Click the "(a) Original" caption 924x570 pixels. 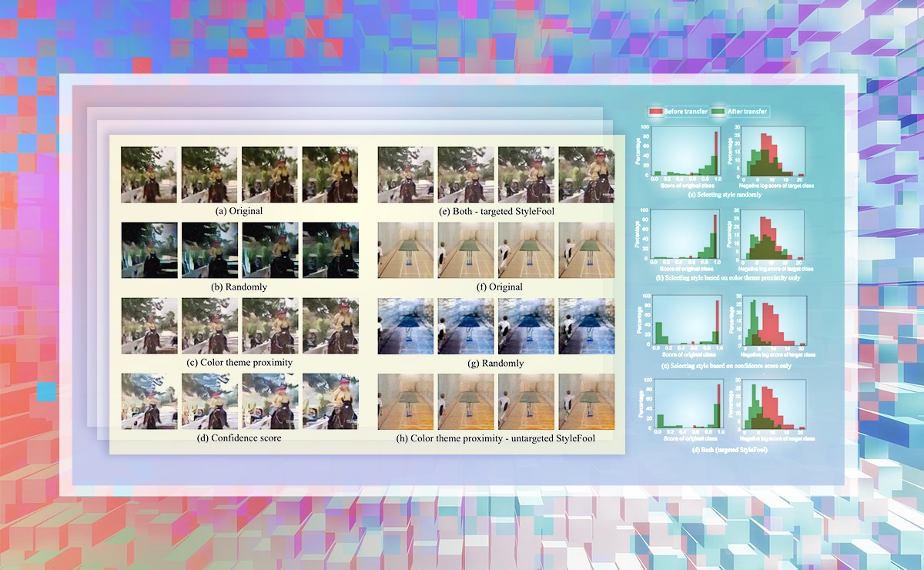(x=239, y=210)
